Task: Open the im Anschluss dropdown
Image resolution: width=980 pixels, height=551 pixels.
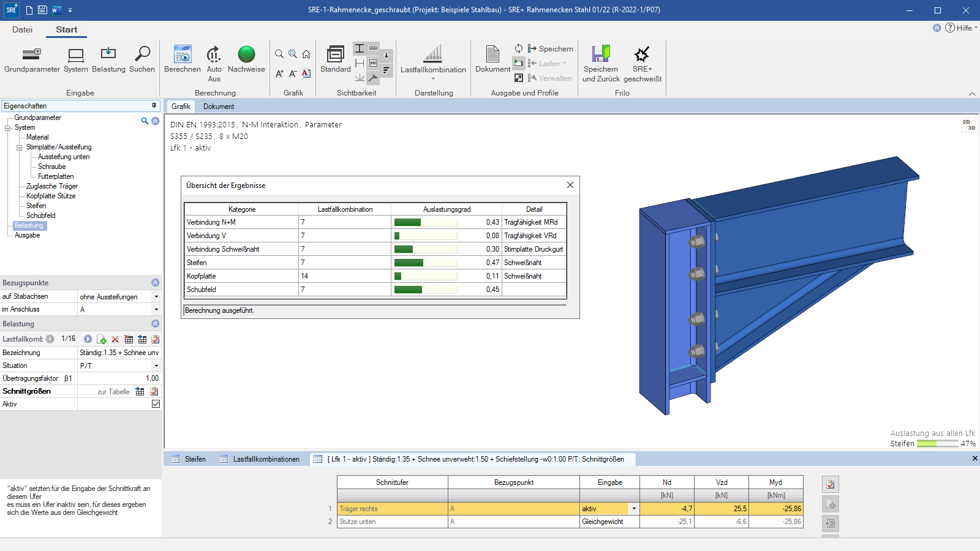Action: [x=156, y=310]
